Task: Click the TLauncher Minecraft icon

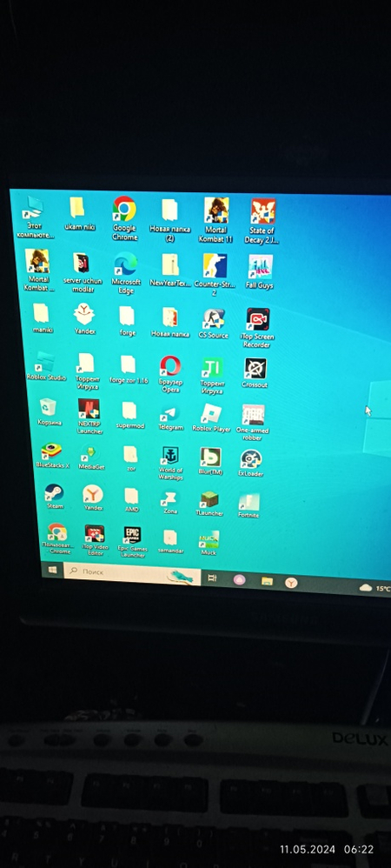Action: (209, 504)
